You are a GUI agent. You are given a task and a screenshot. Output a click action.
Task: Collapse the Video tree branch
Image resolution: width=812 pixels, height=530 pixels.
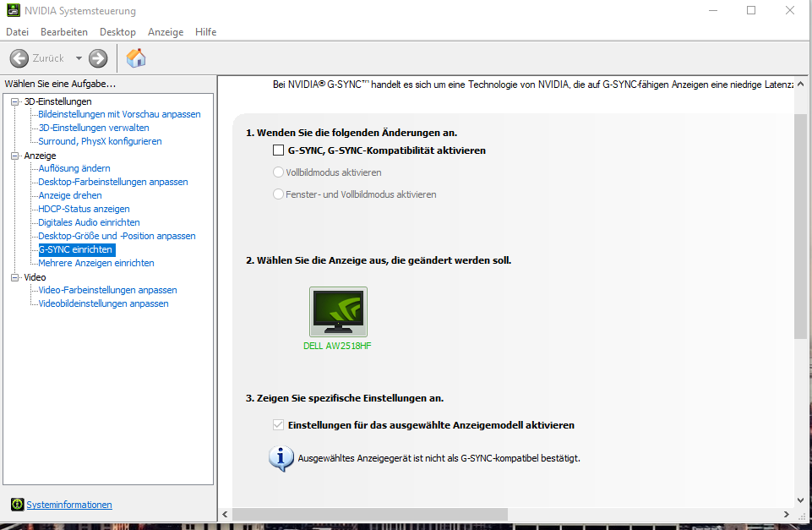click(13, 276)
